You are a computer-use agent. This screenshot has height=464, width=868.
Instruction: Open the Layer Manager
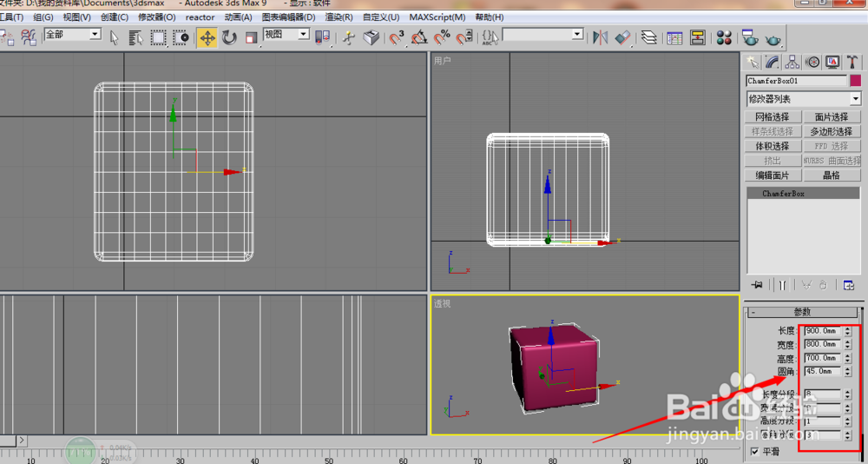tap(648, 37)
